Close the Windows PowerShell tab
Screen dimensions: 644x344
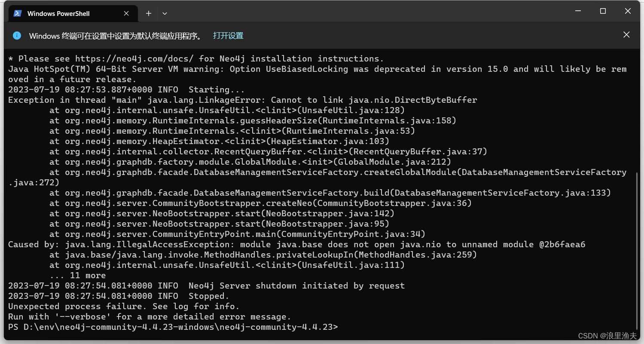coord(126,13)
